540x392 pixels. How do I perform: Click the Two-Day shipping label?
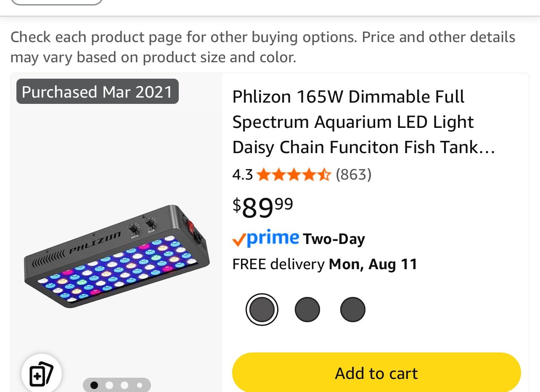334,239
